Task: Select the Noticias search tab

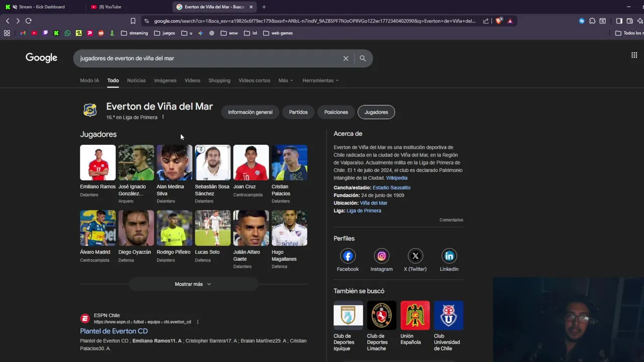Action: pyautogui.click(x=136, y=80)
